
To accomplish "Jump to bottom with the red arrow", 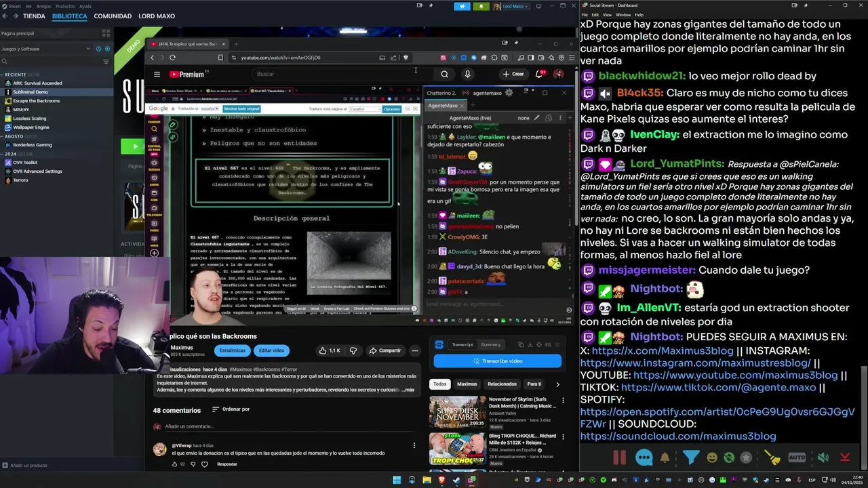I will [845, 457].
